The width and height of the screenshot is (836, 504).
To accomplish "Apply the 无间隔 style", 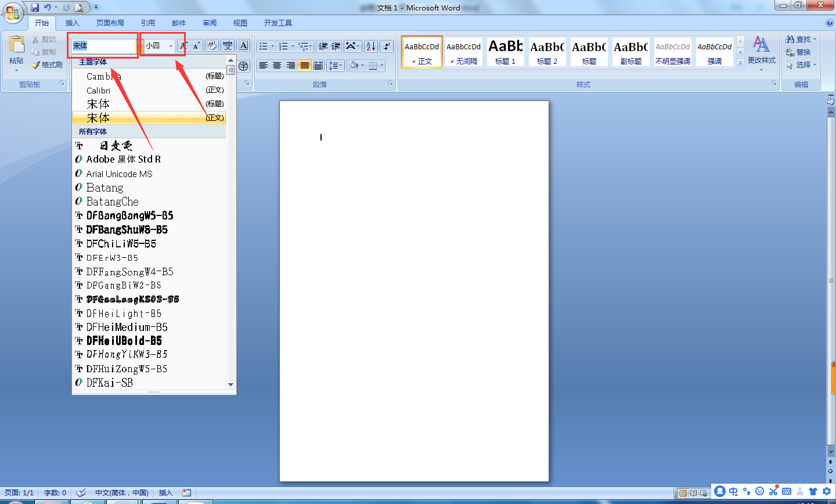I will [x=464, y=52].
